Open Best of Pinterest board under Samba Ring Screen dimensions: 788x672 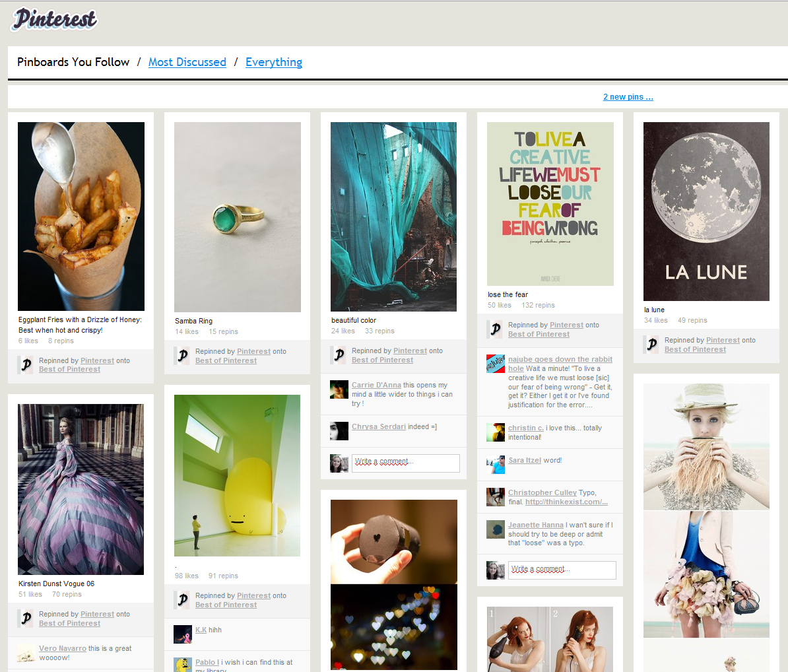coord(226,360)
